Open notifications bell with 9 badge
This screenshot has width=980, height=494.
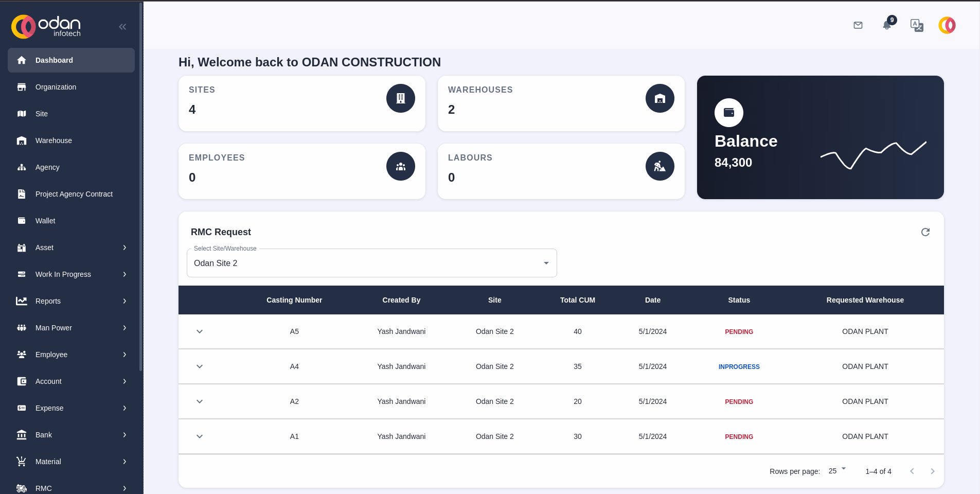(887, 25)
